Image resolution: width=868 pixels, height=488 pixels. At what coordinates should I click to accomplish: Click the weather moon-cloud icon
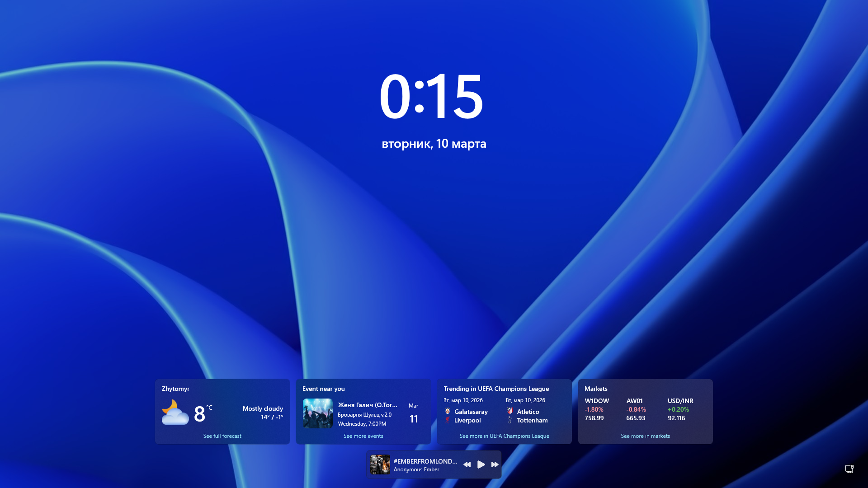pos(175,413)
